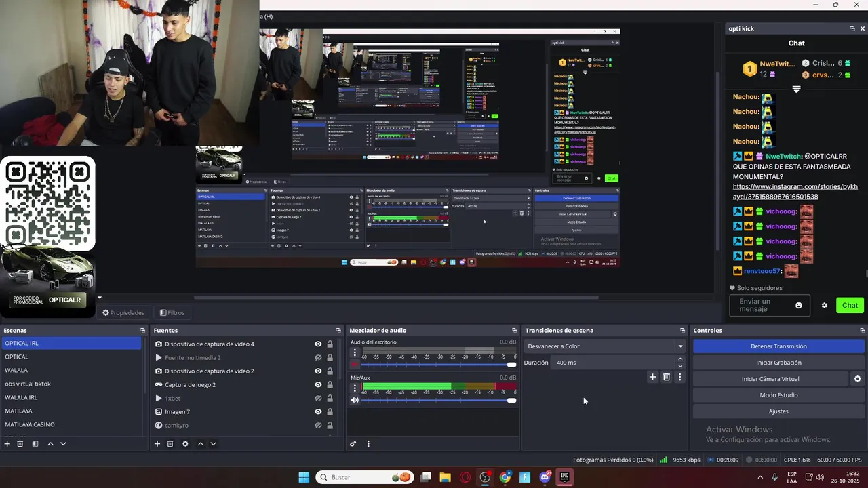
Task: Hide Captura de juego 2 source
Action: (x=318, y=385)
